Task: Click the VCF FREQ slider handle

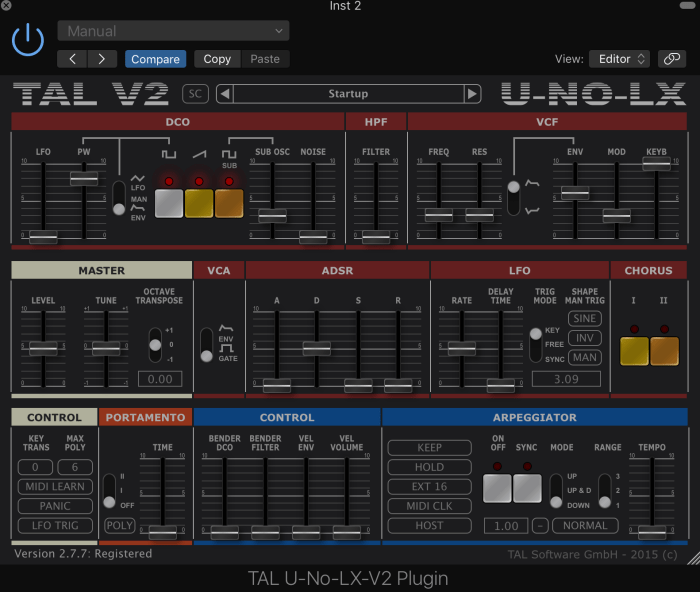Action: [438, 215]
